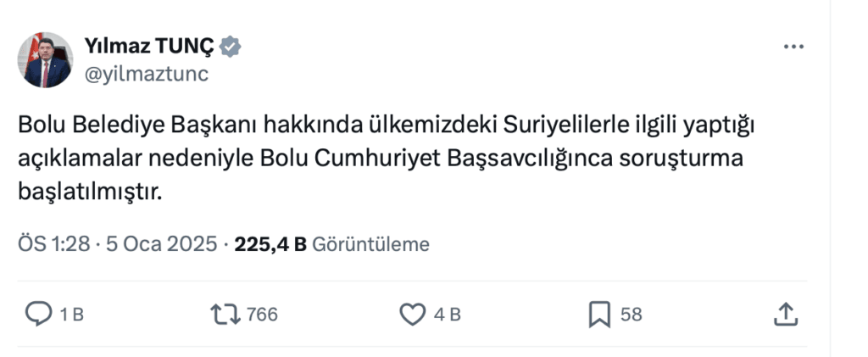Image resolution: width=868 pixels, height=357 pixels.
Task: Click the share upload arrow icon
Action: click(786, 315)
